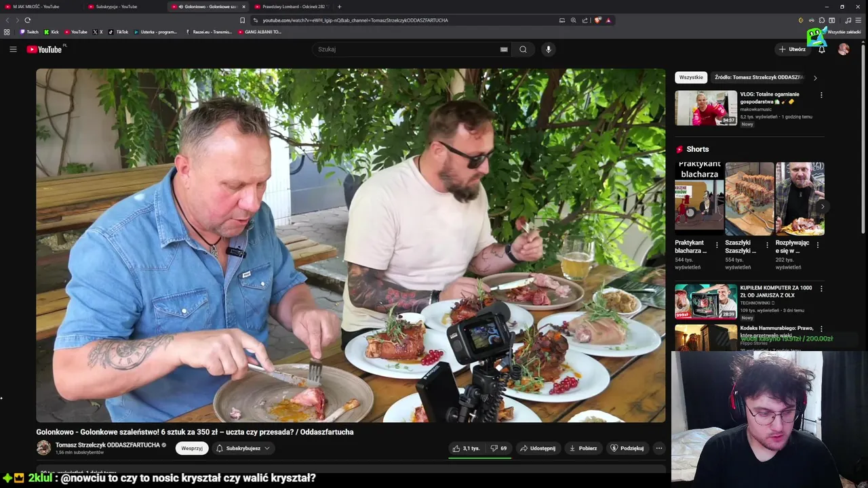The width and height of the screenshot is (868, 488).
Task: Open the bookmarks bar apps grid
Action: pyautogui.click(x=7, y=32)
